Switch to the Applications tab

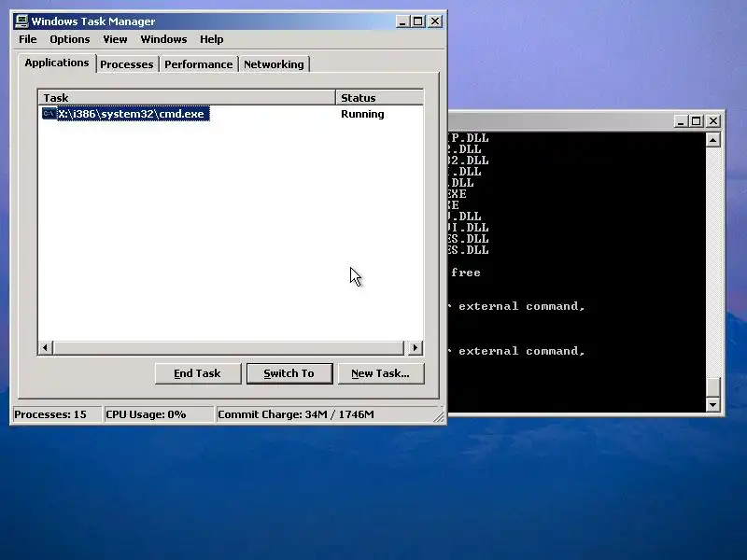tap(57, 63)
